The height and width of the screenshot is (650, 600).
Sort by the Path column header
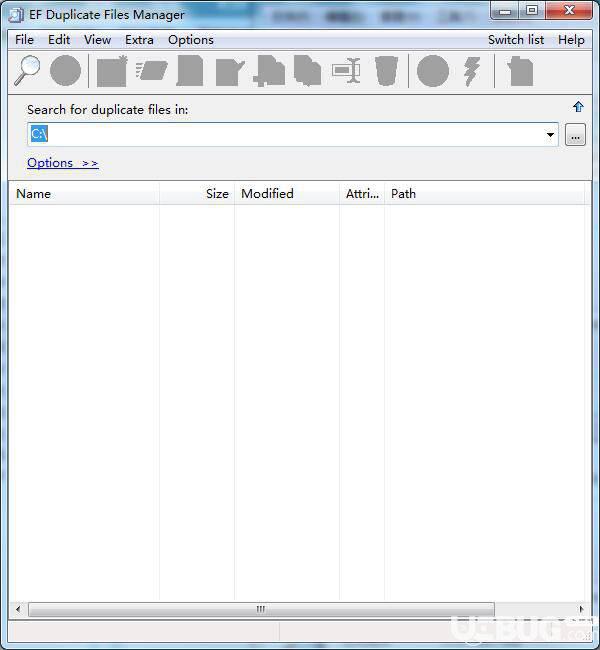[x=484, y=194]
